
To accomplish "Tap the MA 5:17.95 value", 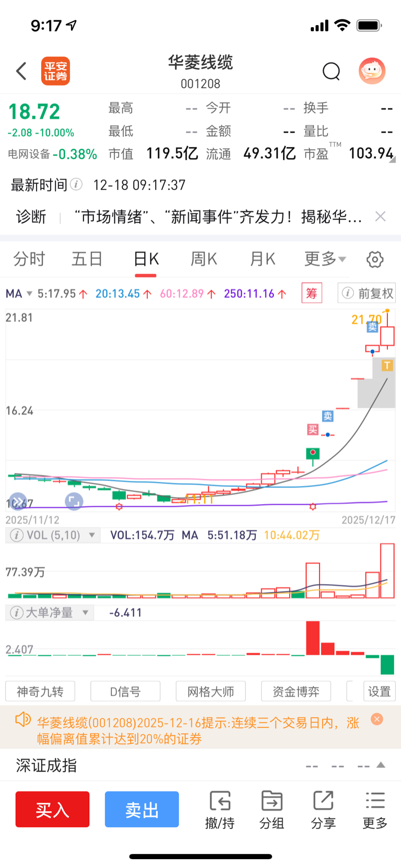I will coord(62,293).
